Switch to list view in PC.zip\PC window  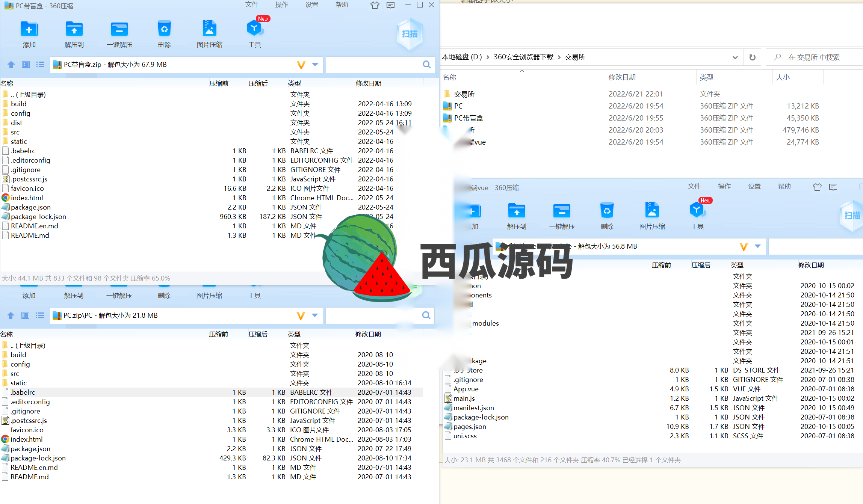40,315
